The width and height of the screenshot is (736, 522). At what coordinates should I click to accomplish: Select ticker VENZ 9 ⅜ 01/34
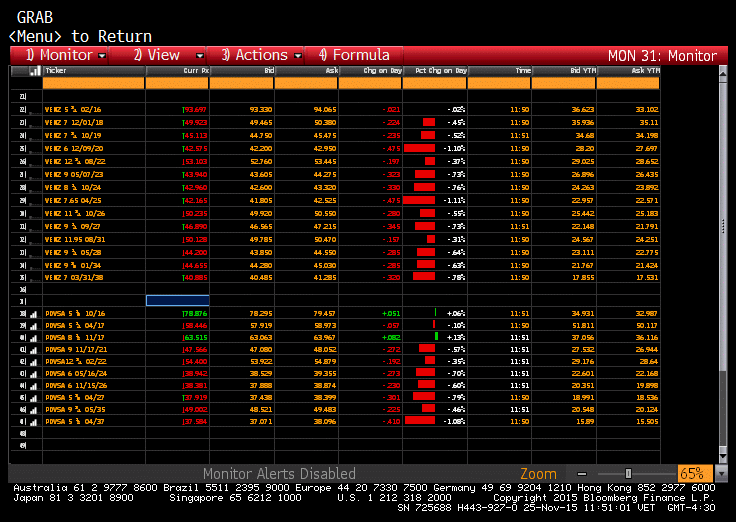pyautogui.click(x=73, y=266)
